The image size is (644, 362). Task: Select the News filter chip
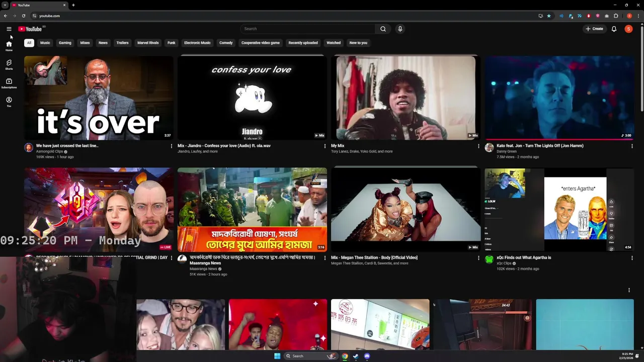(x=103, y=43)
